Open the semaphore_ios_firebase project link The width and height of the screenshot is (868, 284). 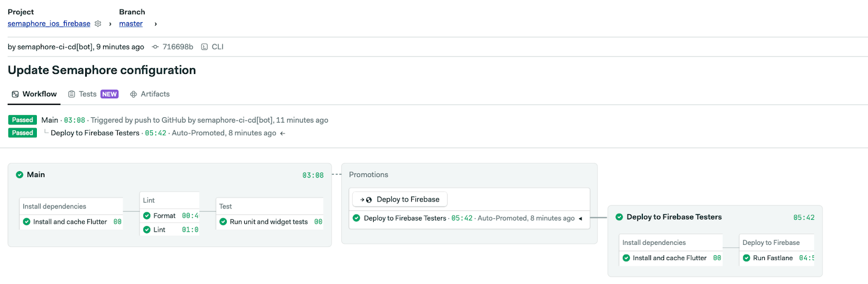coord(49,23)
